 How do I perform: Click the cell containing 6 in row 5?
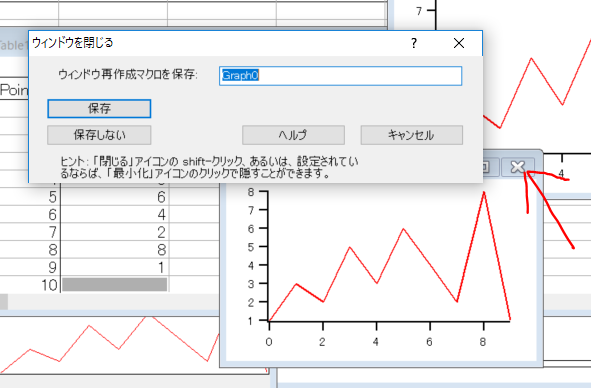115,197
